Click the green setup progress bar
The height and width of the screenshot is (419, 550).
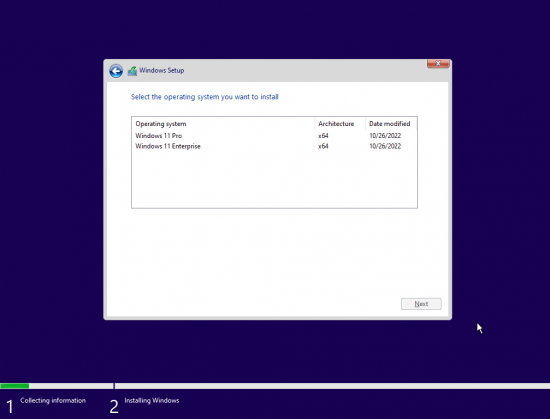tap(15, 386)
